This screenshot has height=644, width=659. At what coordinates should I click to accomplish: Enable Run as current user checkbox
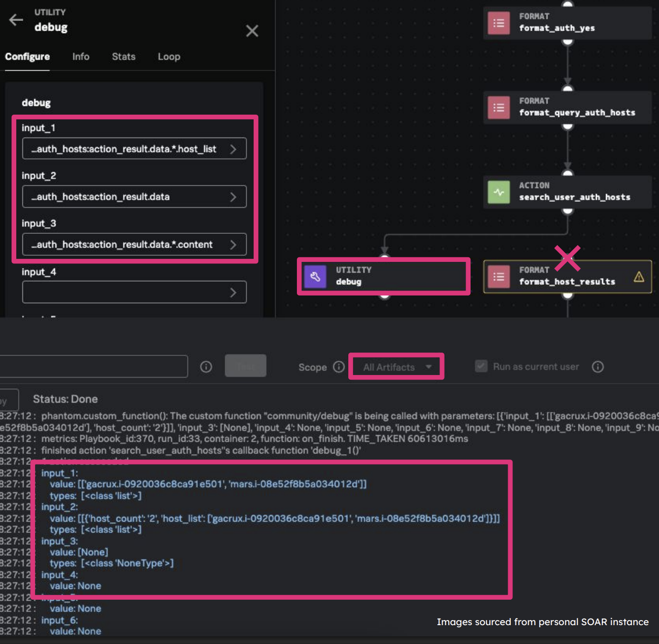pos(481,366)
